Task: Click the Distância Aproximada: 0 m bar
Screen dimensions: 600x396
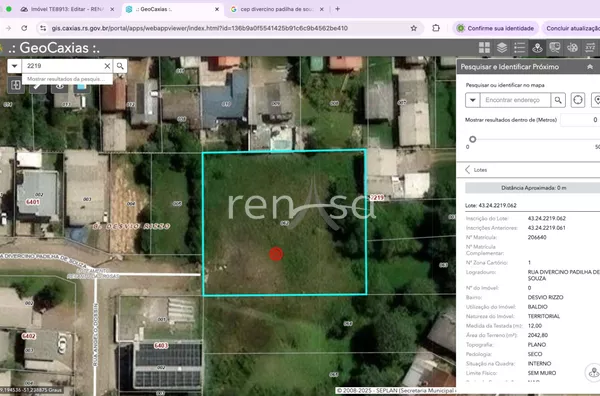Action: click(x=532, y=188)
